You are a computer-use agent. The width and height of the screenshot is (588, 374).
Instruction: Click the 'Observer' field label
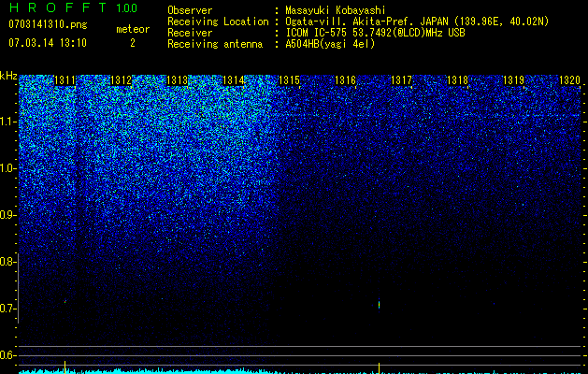point(190,10)
